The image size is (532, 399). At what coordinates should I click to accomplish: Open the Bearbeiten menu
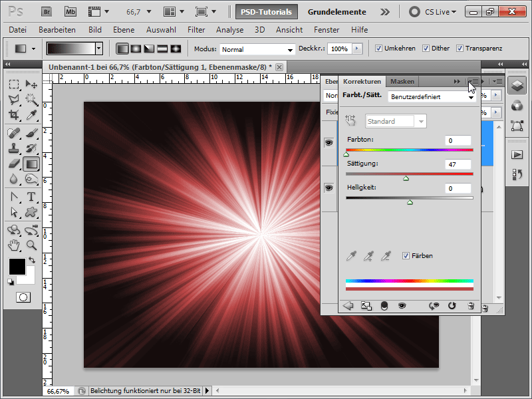[x=57, y=30]
